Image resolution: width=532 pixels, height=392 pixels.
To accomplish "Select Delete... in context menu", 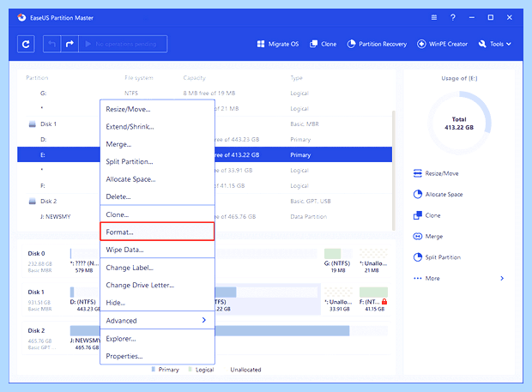I will 157,196.
